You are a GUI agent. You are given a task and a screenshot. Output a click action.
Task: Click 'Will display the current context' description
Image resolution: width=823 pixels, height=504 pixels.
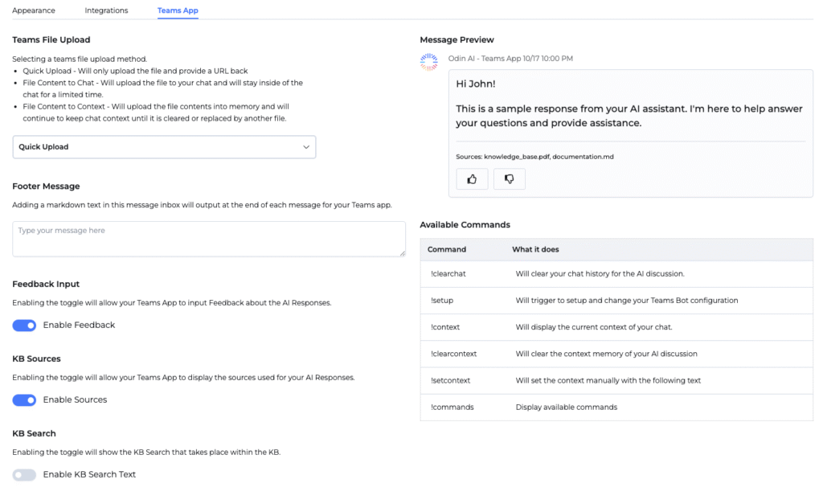click(x=594, y=327)
